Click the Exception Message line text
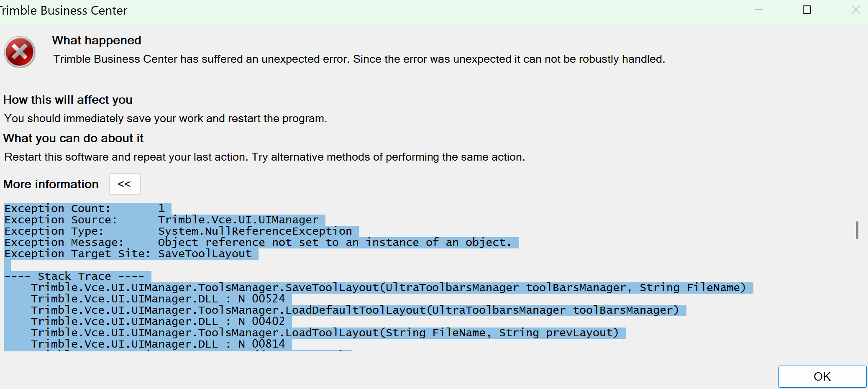This screenshot has width=868, height=389. pos(258,243)
